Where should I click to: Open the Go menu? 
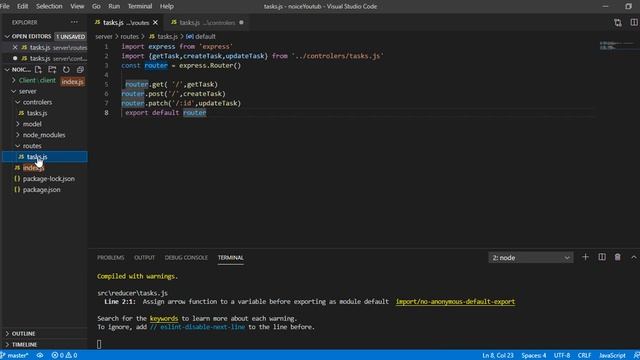[x=96, y=6]
